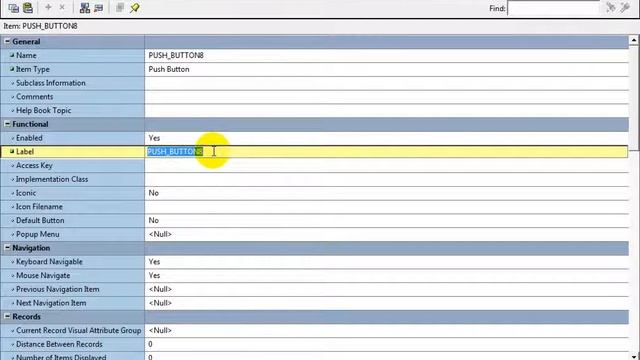Select the Iconic property row
This screenshot has height=360, width=640.
[314, 193]
